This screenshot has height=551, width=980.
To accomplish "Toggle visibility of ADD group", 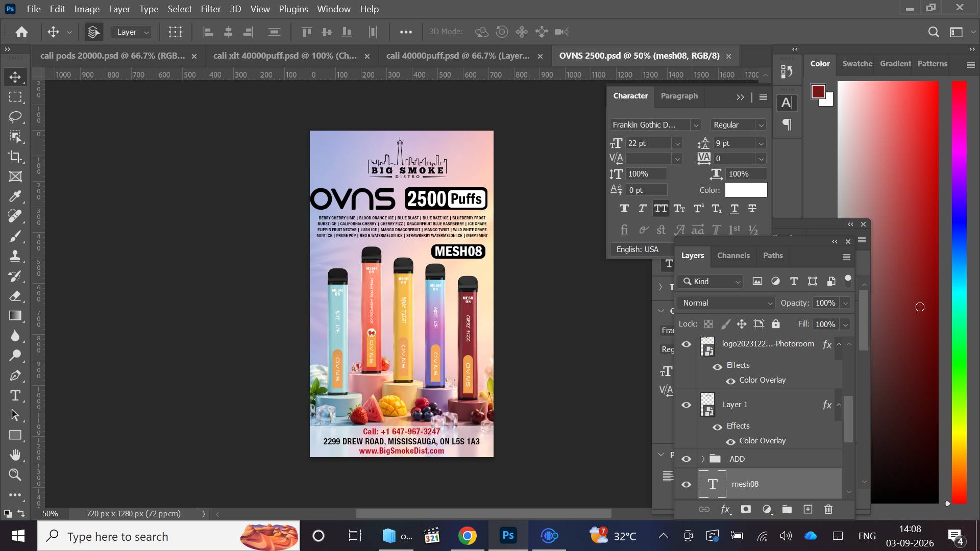I will coord(686,459).
